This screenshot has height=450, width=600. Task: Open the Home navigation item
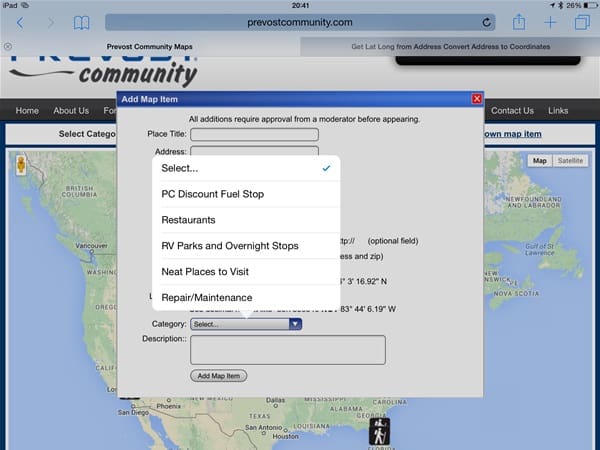click(27, 111)
